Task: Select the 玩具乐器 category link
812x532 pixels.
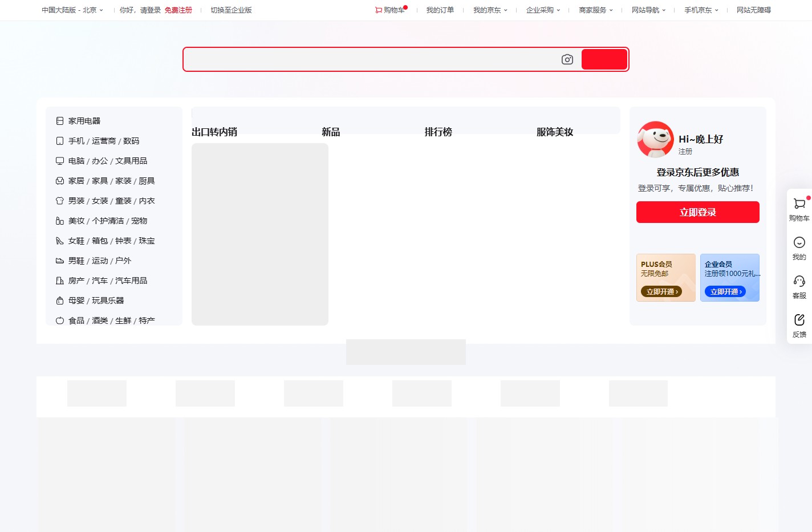Action: 108,300
